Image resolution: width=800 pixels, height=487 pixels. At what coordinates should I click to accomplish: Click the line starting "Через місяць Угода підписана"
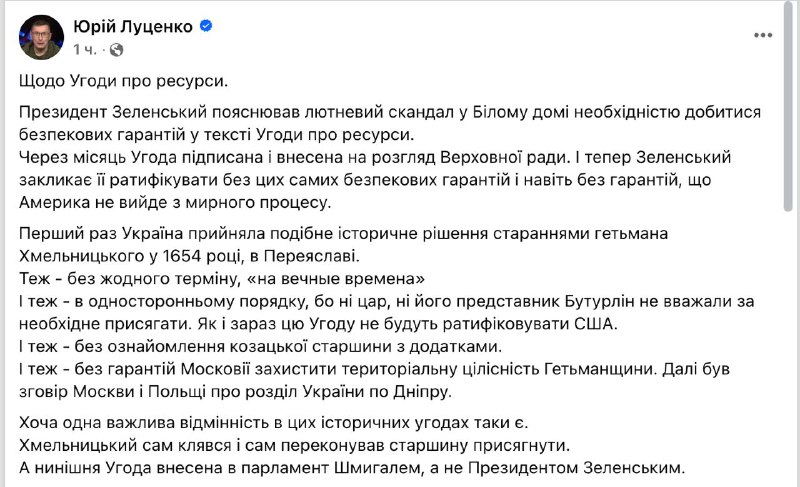[x=380, y=181]
